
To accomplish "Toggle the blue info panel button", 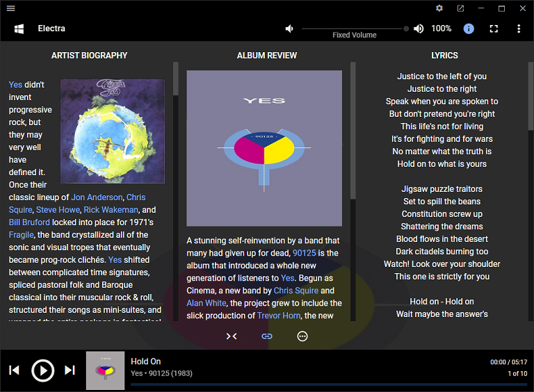I will (469, 28).
